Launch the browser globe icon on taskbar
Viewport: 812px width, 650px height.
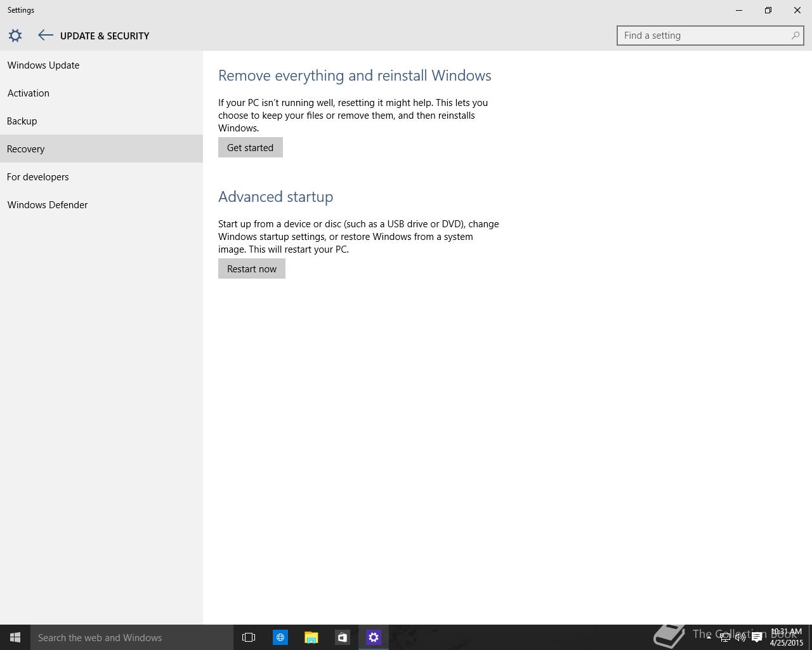[280, 637]
